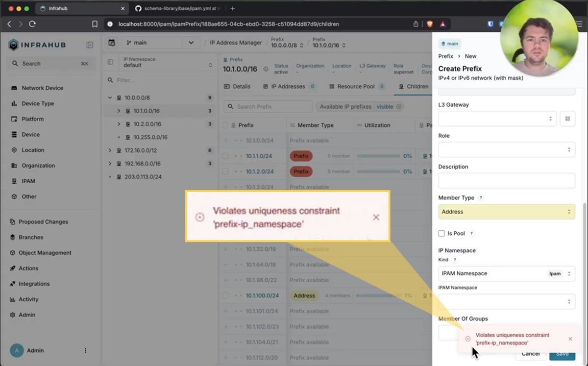This screenshot has width=588, height=366.
Task: Expand the 10.2.0.0/16 tree node
Action: pyautogui.click(x=119, y=124)
